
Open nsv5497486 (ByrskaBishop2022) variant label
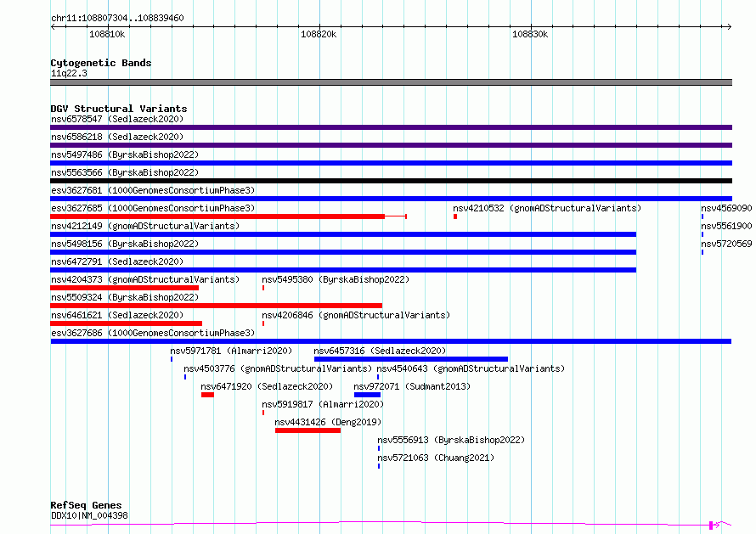click(125, 155)
